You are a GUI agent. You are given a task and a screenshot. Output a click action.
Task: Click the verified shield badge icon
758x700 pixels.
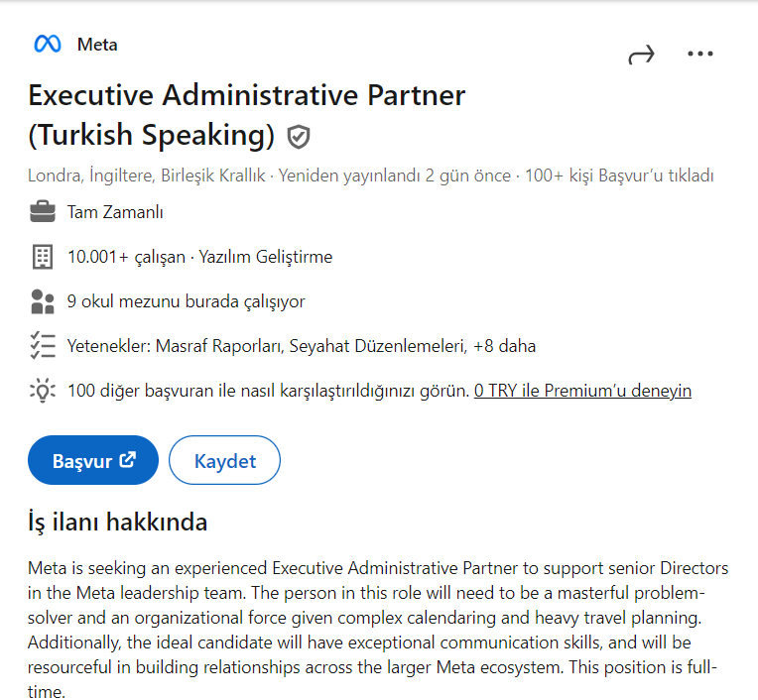(x=299, y=137)
